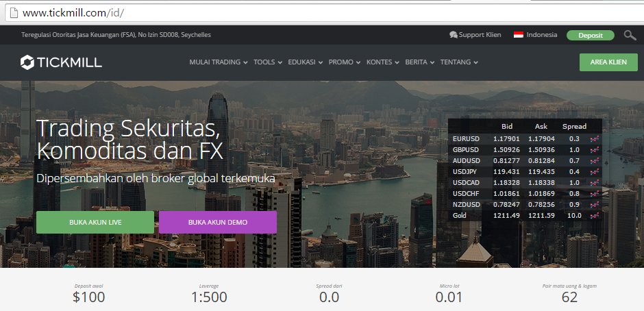Open chart icon for AUDUSD row
This screenshot has width=644, height=311.
[x=594, y=160]
